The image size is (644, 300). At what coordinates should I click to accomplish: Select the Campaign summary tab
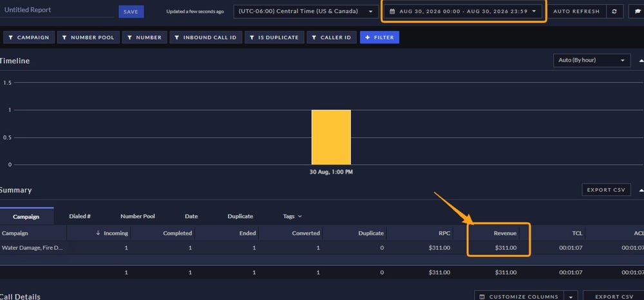click(x=26, y=216)
